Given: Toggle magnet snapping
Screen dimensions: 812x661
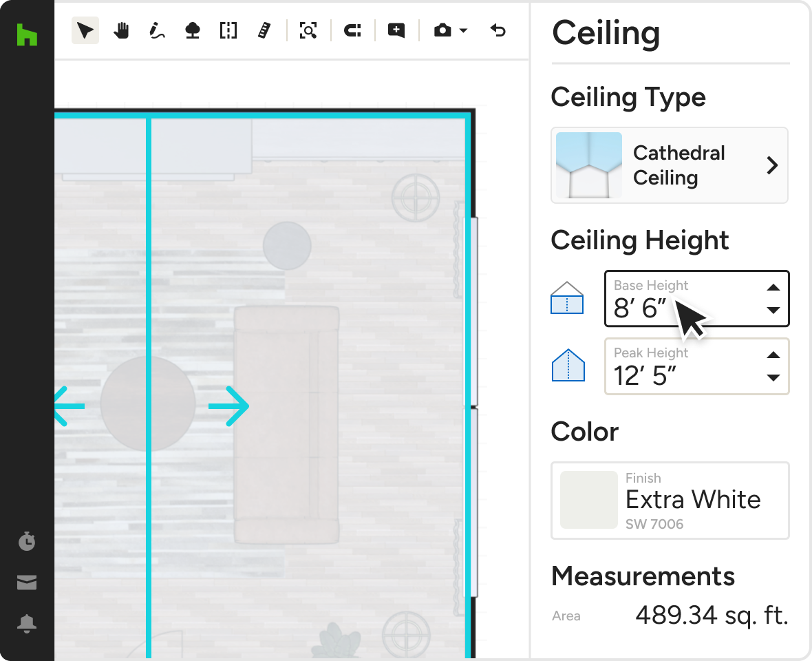Looking at the screenshot, I should (x=352, y=31).
